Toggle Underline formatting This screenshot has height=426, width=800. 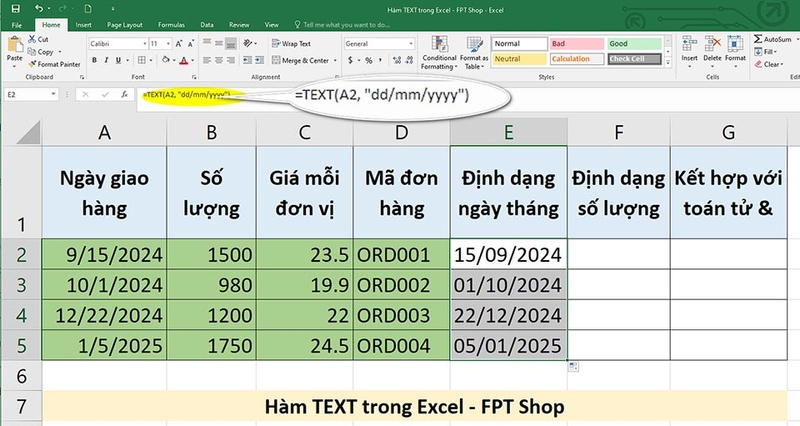pos(118,60)
